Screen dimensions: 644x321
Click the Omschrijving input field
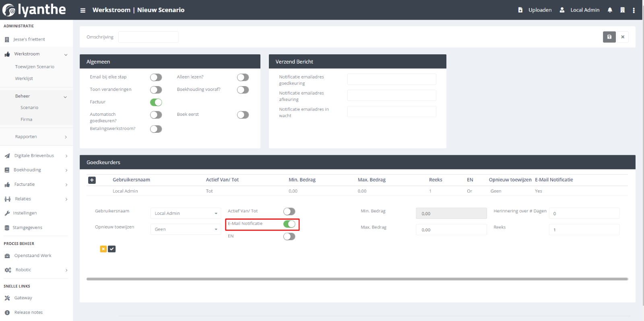pyautogui.click(x=148, y=37)
